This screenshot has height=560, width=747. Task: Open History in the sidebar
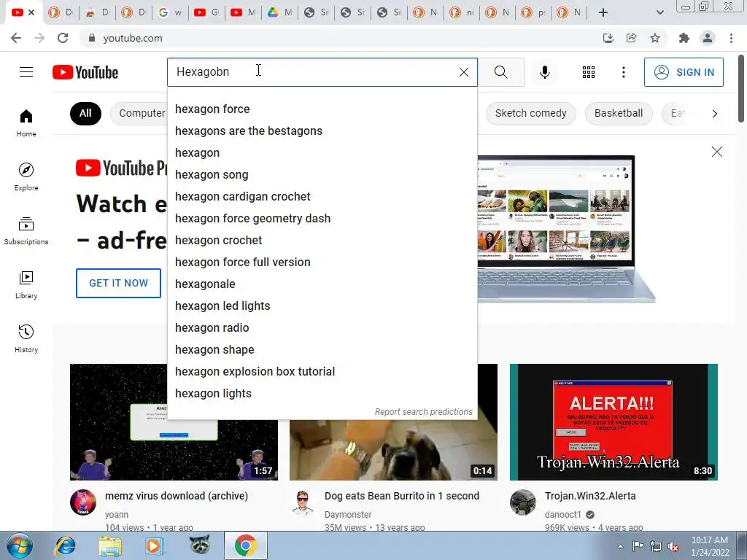pyautogui.click(x=26, y=338)
